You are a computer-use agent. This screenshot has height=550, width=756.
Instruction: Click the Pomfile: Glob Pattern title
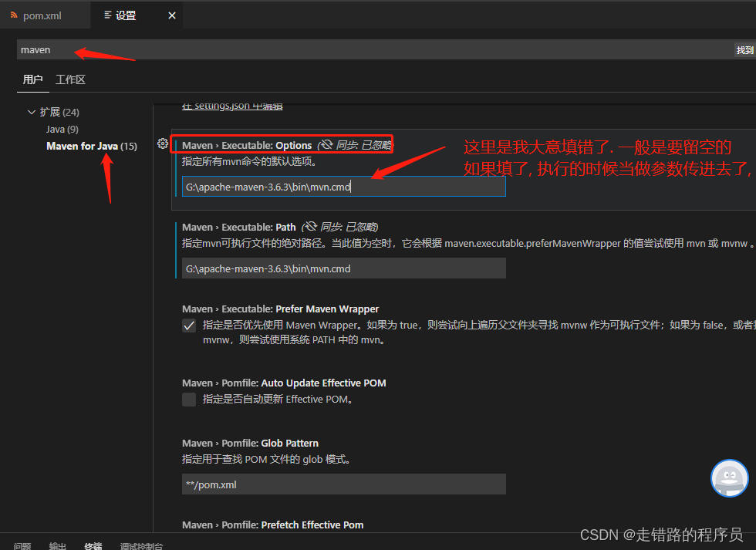tap(250, 443)
